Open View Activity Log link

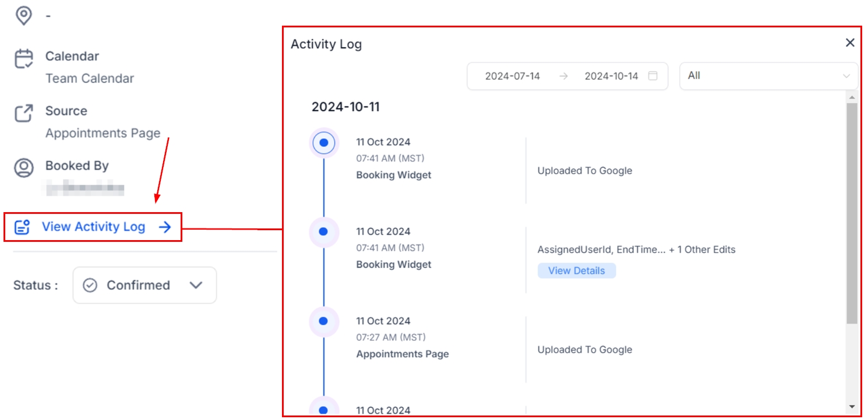(93, 227)
